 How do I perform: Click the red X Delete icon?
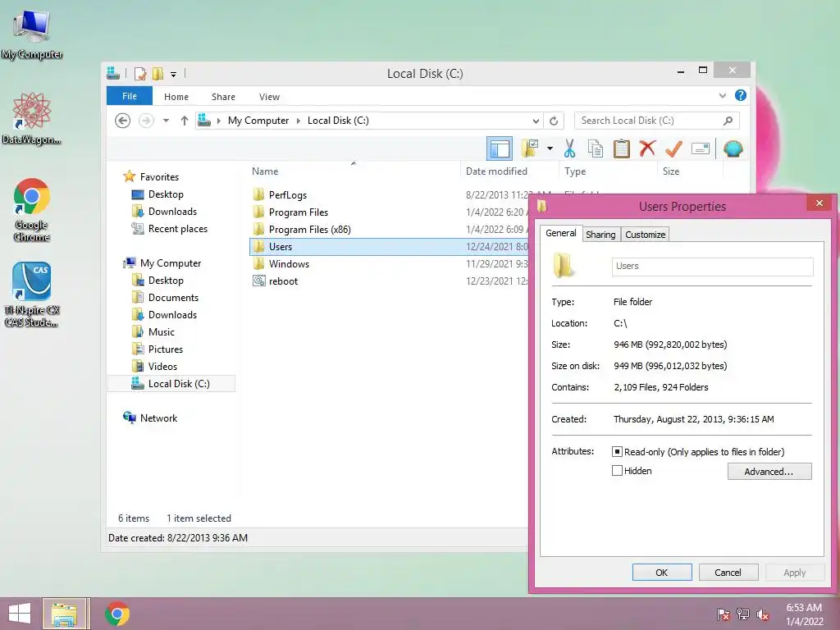[x=647, y=148]
